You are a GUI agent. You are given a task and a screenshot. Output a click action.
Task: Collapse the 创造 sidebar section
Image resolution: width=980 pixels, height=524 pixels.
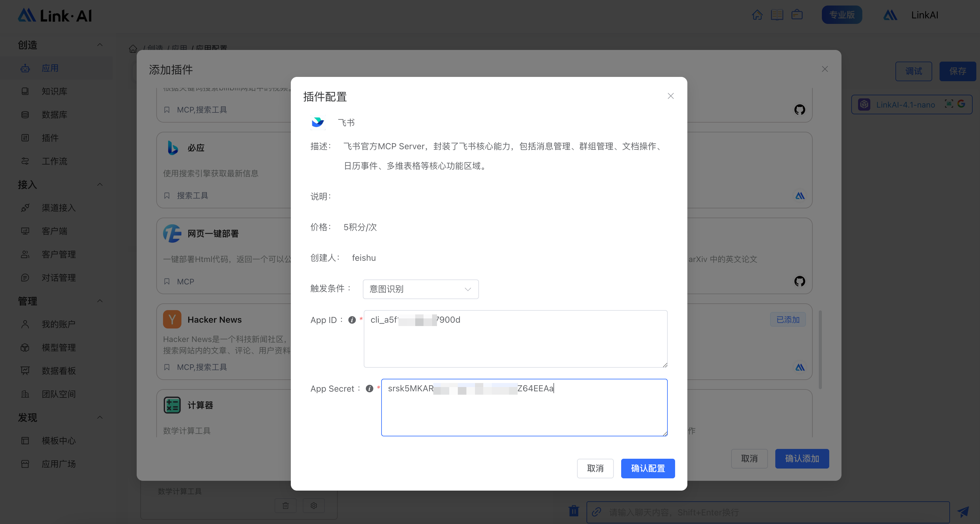coord(100,45)
